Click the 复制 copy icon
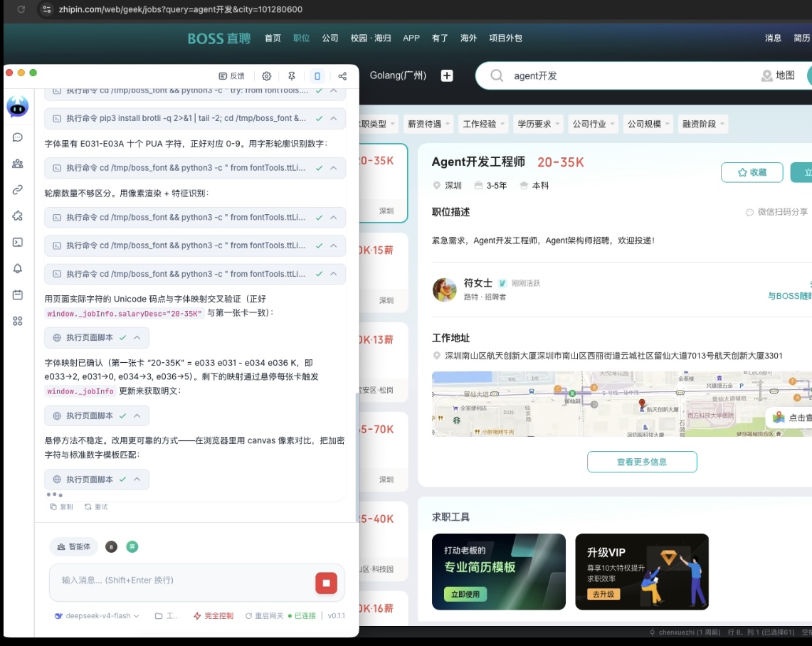Viewport: 812px width, 646px height. 61,507
